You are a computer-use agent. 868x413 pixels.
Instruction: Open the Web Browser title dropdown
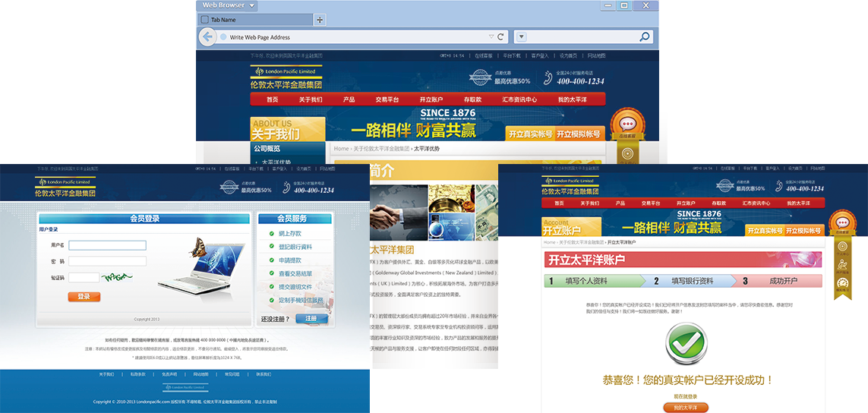(x=252, y=5)
